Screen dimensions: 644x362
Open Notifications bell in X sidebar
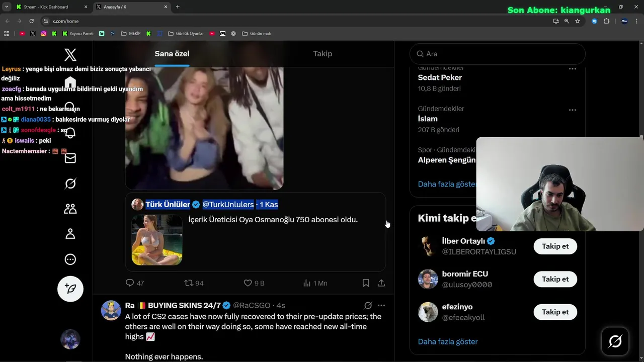point(70,133)
